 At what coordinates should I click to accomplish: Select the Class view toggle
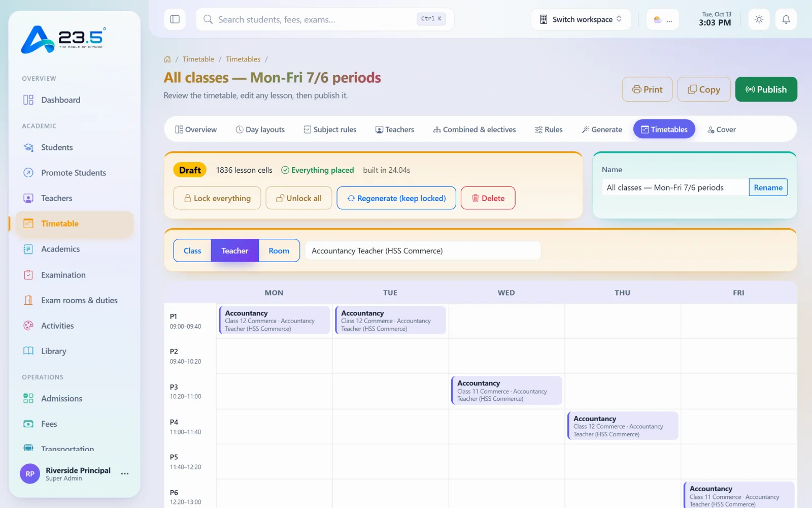click(192, 251)
